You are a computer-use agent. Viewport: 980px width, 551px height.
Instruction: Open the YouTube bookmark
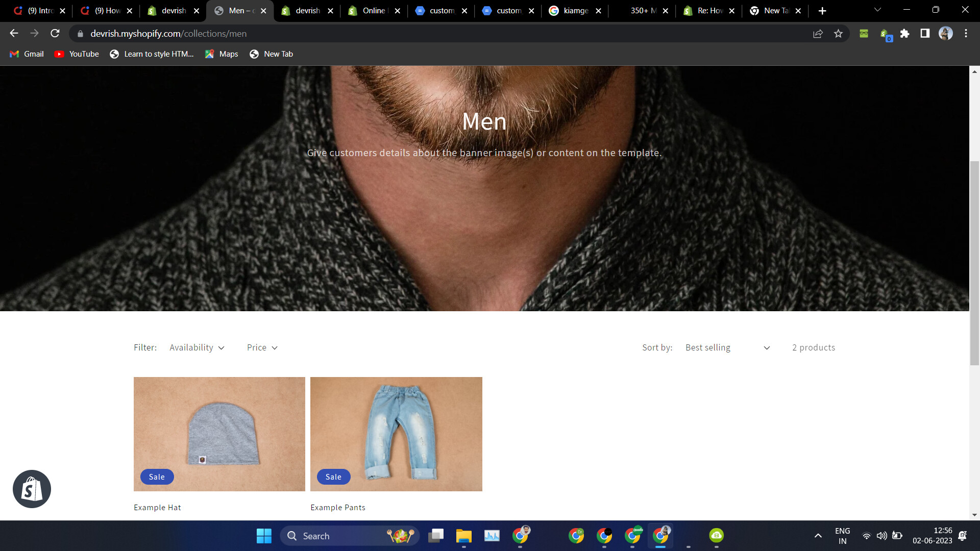coord(77,54)
